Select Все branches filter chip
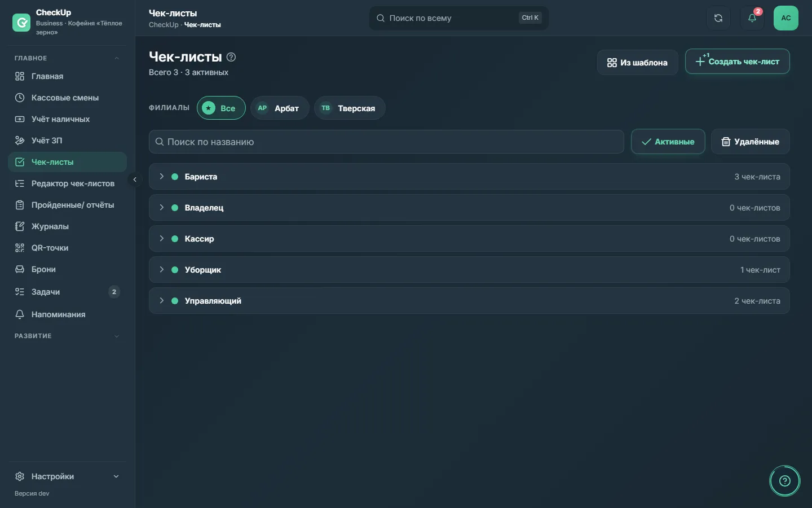The height and width of the screenshot is (508, 812). pos(221,108)
